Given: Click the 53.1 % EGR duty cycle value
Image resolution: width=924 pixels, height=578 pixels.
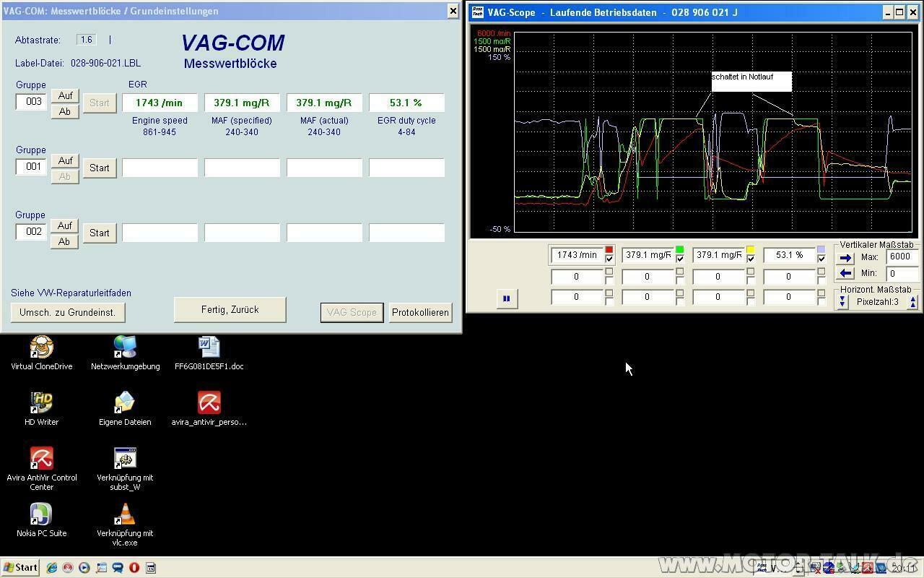Looking at the screenshot, I should [406, 103].
